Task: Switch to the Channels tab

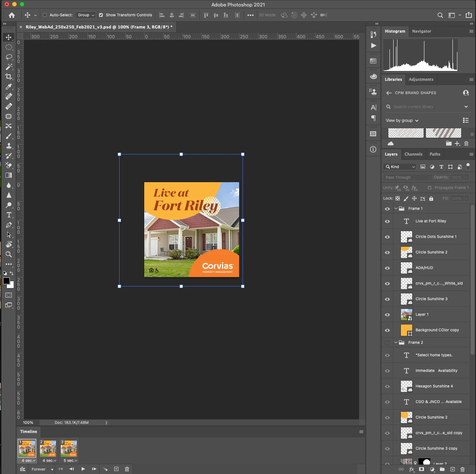Action: coord(413,154)
